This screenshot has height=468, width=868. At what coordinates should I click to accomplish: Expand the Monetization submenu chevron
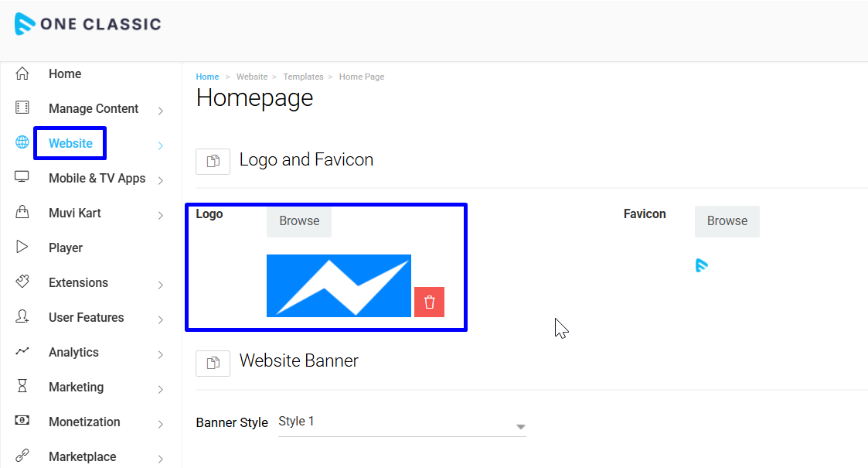(160, 424)
